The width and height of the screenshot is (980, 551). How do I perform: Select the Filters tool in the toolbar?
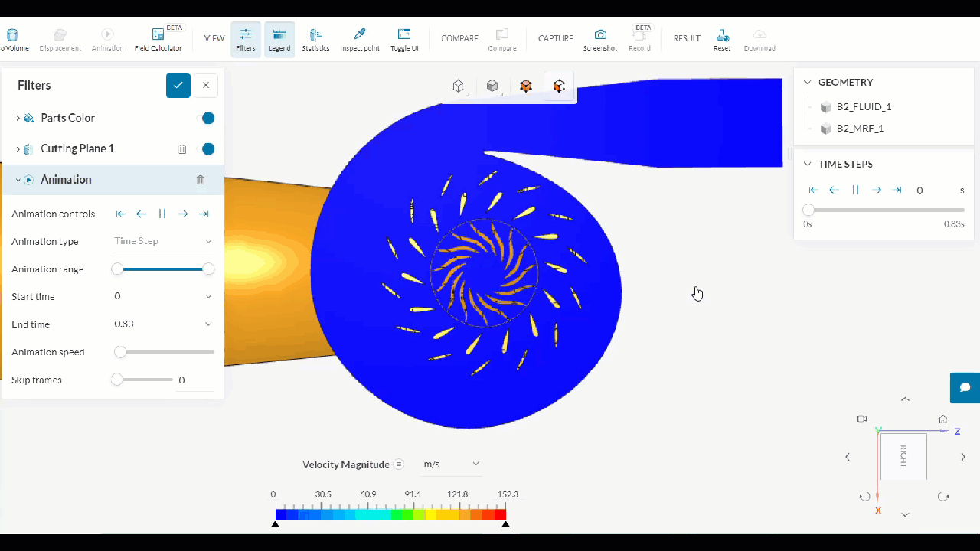point(245,38)
